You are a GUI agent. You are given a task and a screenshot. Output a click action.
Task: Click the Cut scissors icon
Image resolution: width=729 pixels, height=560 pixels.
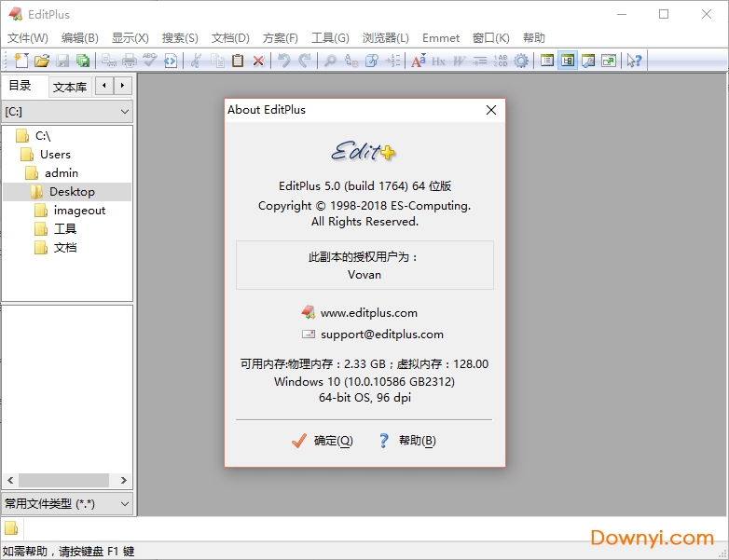[x=196, y=61]
